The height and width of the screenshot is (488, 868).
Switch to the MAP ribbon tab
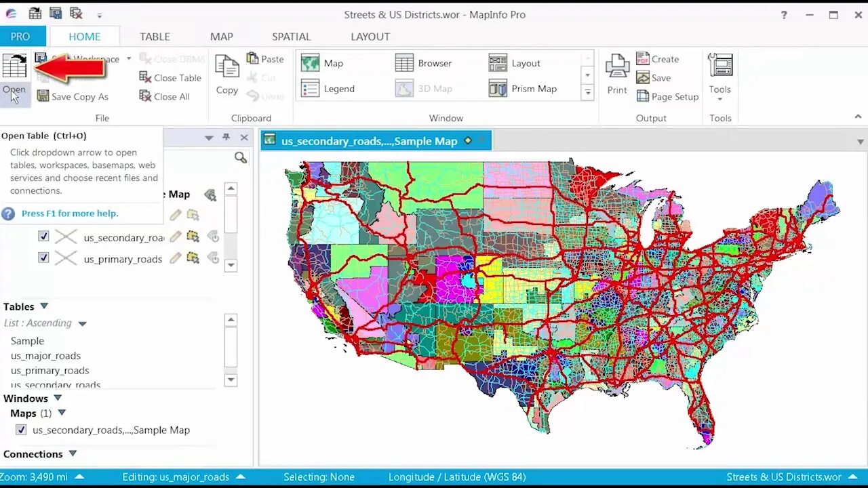click(222, 37)
